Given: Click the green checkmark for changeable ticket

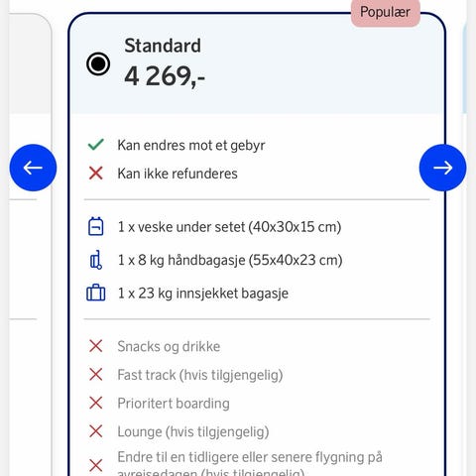Looking at the screenshot, I should pos(96,145).
